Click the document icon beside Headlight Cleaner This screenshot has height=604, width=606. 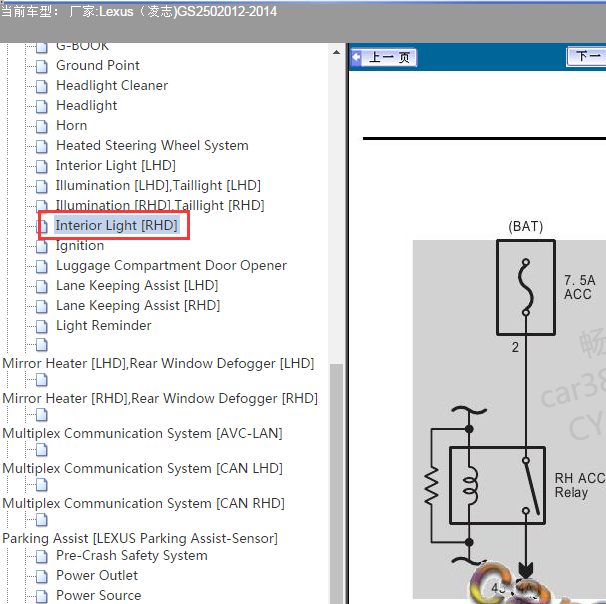click(42, 87)
